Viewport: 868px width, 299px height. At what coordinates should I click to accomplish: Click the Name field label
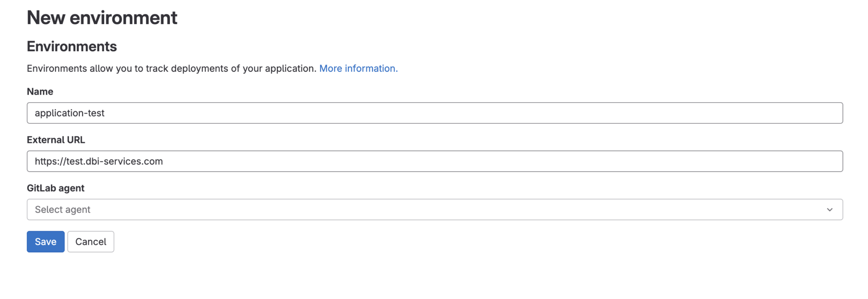tap(40, 92)
